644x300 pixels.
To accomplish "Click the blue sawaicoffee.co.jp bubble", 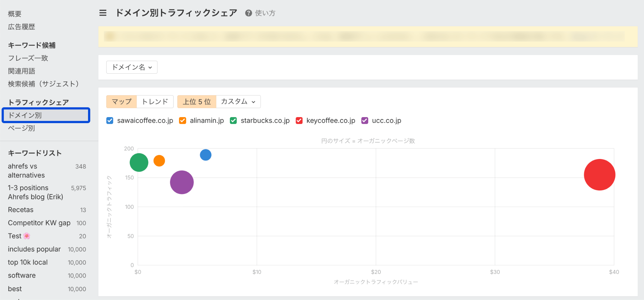I will pyautogui.click(x=206, y=155).
